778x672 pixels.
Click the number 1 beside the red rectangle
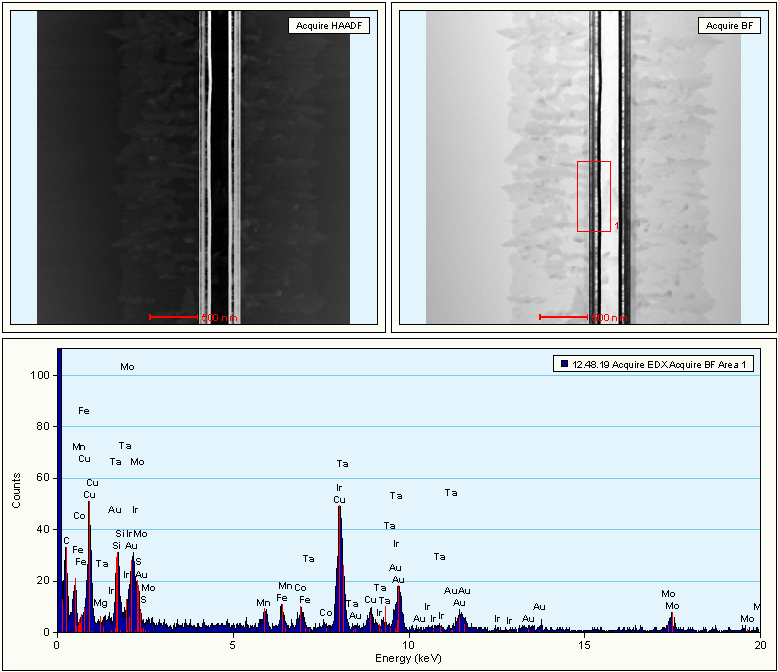(x=617, y=226)
